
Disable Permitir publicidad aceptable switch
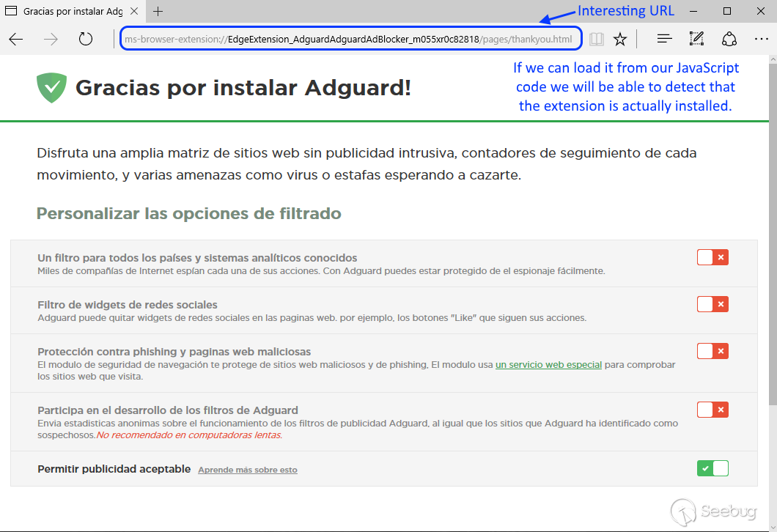click(712, 468)
